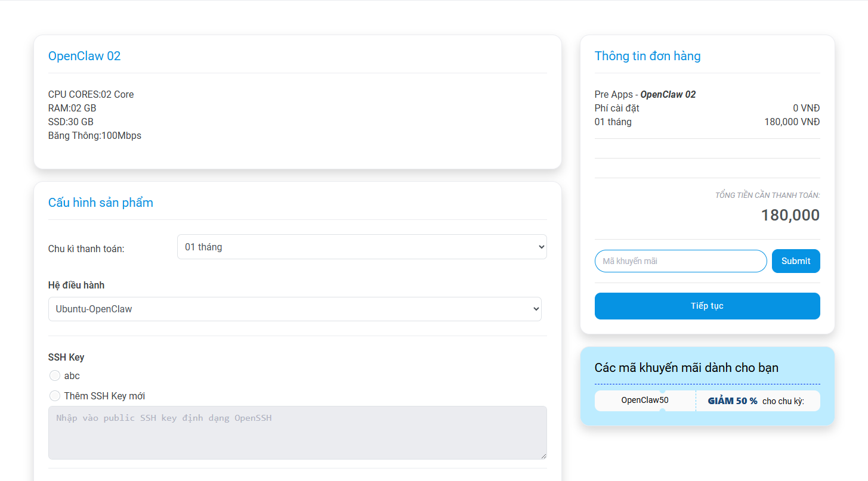Click the 'SSH Key' section label
The height and width of the screenshot is (481, 868).
coord(66,357)
